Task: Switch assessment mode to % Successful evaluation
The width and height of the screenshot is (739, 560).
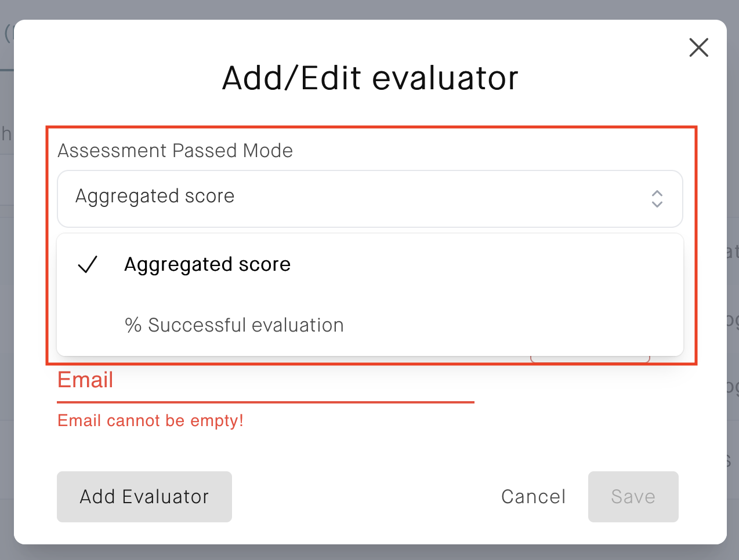Action: point(233,325)
